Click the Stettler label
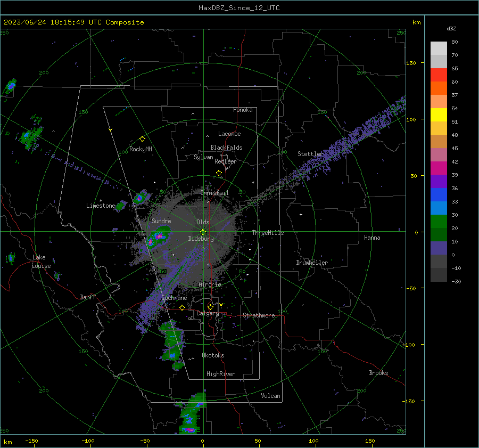Screen dimensions: 479x448 pos(310,154)
